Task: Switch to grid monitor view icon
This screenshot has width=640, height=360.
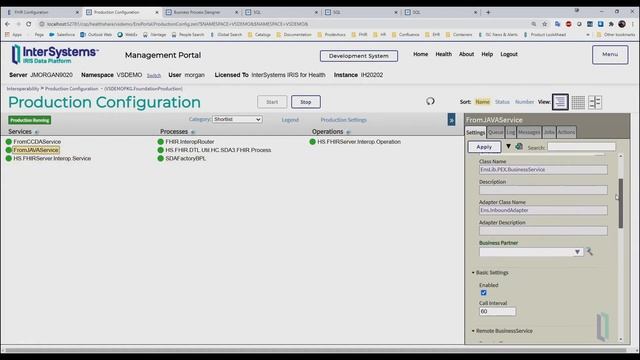Action: point(578,102)
